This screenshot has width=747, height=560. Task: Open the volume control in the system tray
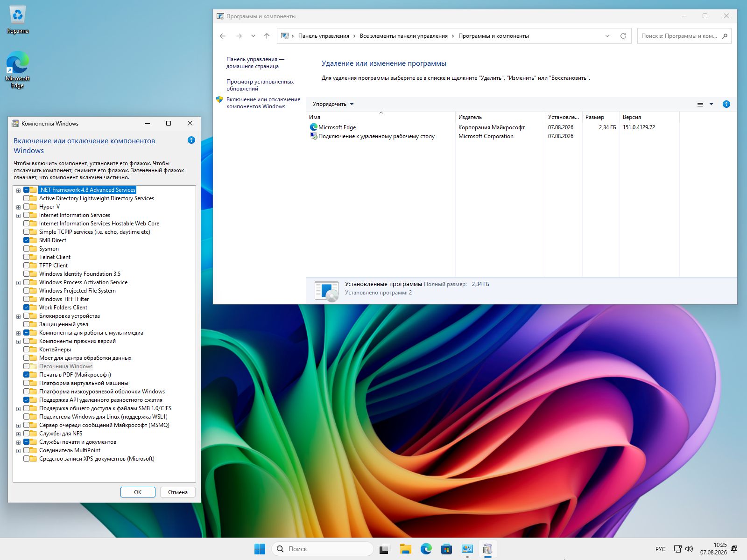click(689, 549)
